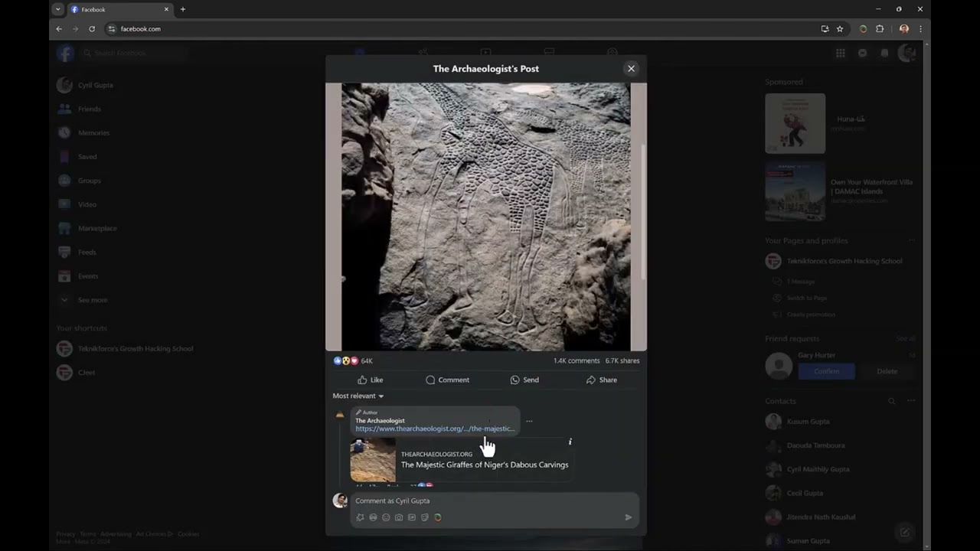Attach a photo with the camera icon
The height and width of the screenshot is (551, 980).
tap(399, 517)
